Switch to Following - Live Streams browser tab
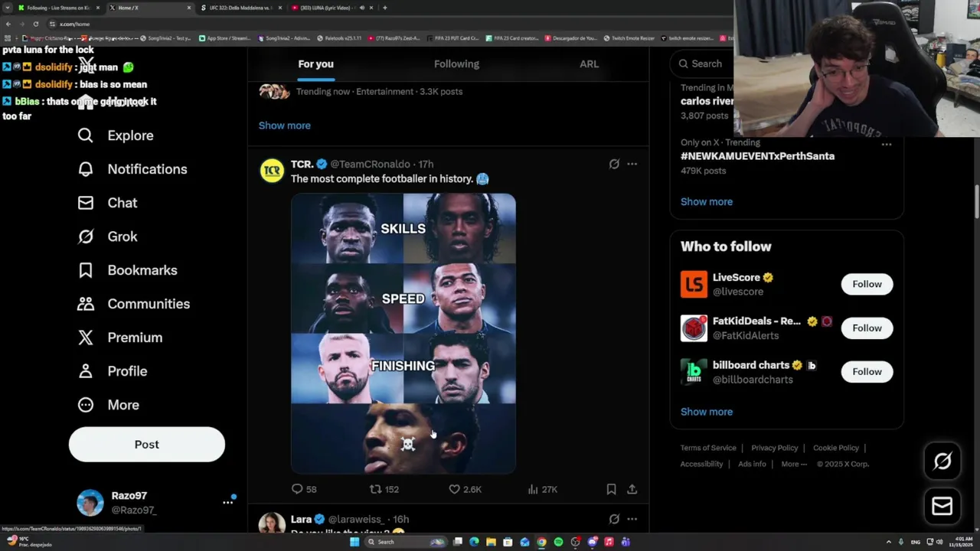 [x=57, y=8]
